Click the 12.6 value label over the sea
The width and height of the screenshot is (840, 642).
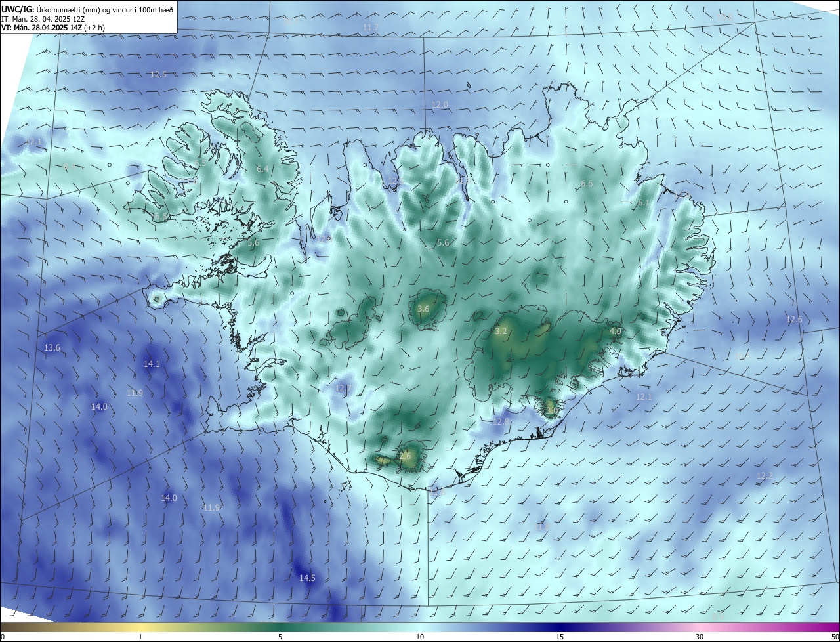[794, 320]
